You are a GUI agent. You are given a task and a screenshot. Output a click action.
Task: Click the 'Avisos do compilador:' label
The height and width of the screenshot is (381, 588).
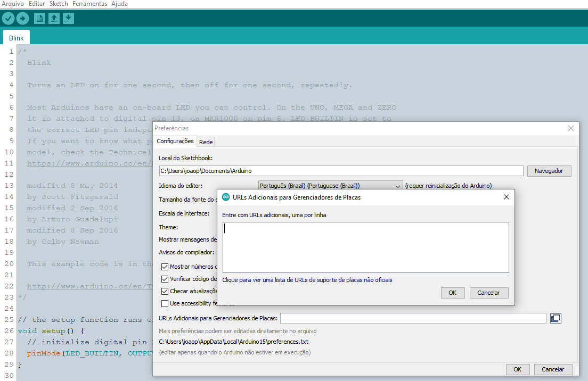tap(186, 252)
